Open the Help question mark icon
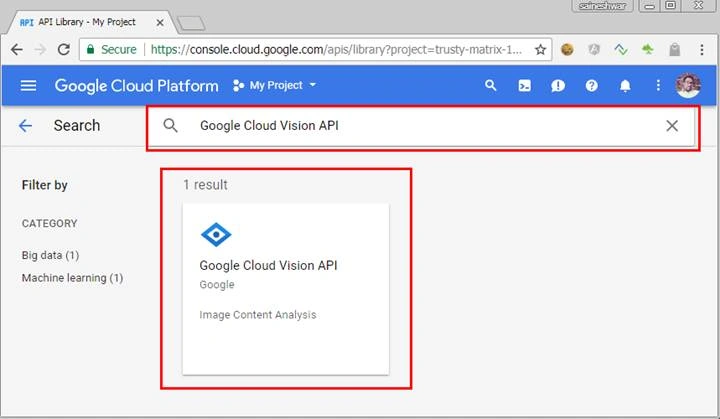 591,85
